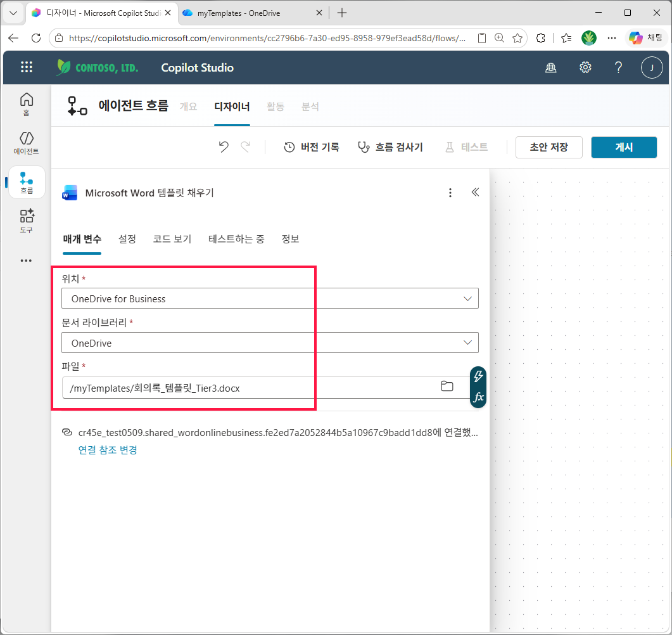View site information lock icon
Viewport: 672px width, 635px height.
coord(60,38)
